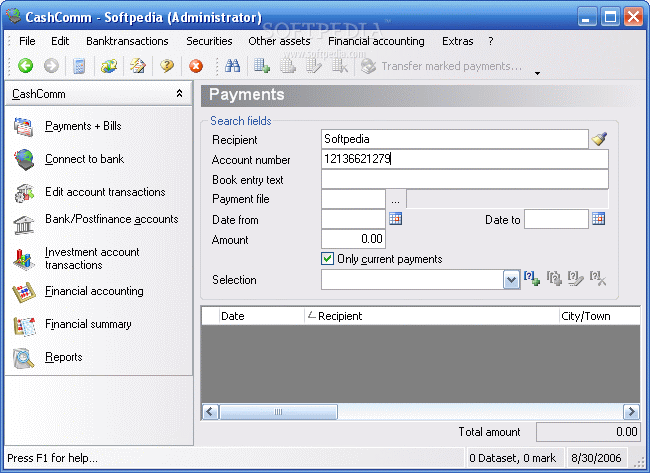
Task: Click the copy selection icon
Action: pos(554,278)
